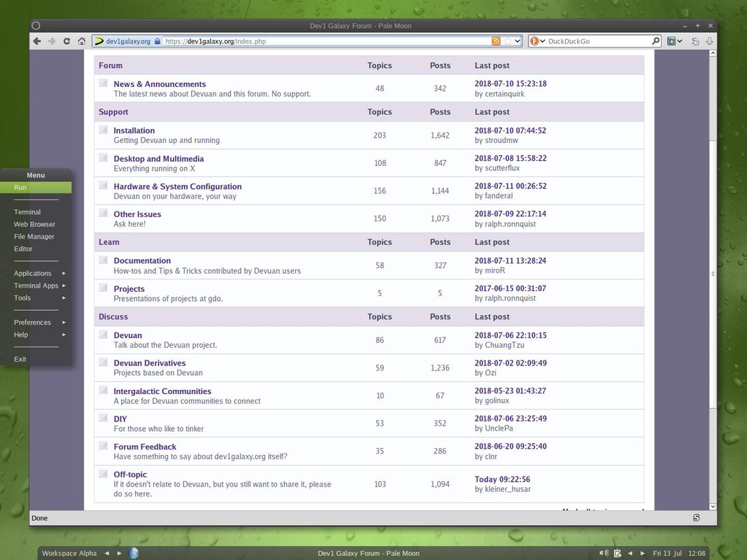This screenshot has height=560, width=747.
Task: Click the Documentation forum status icon
Action: coord(103,260)
